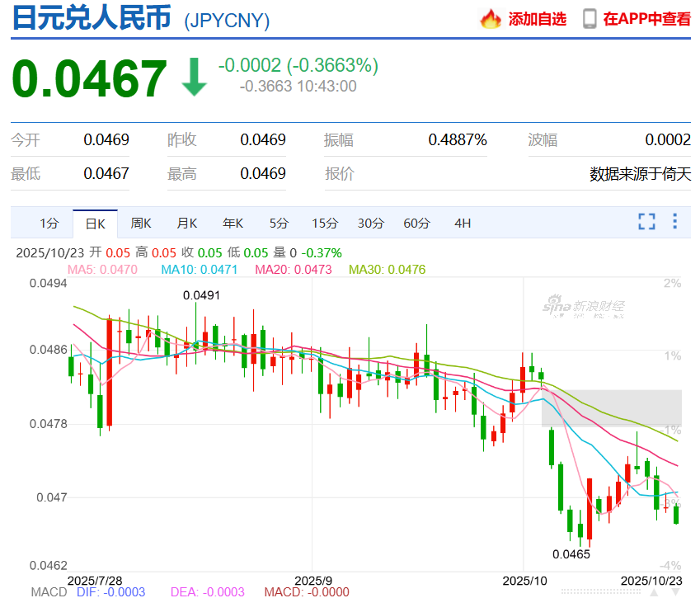Select the 15分 interval tab

(x=325, y=223)
